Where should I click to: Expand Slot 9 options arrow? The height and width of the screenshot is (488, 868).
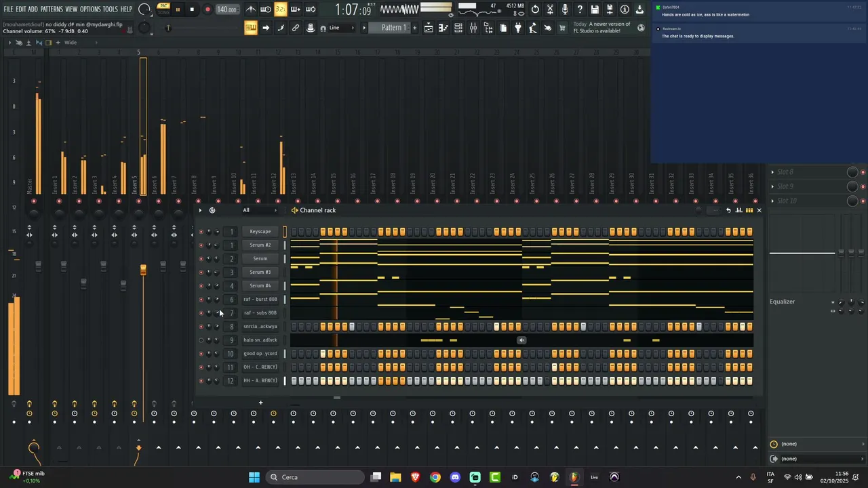tap(772, 186)
